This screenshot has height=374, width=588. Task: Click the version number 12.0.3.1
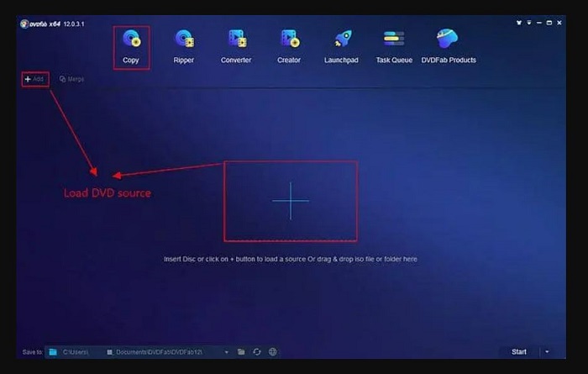74,24
